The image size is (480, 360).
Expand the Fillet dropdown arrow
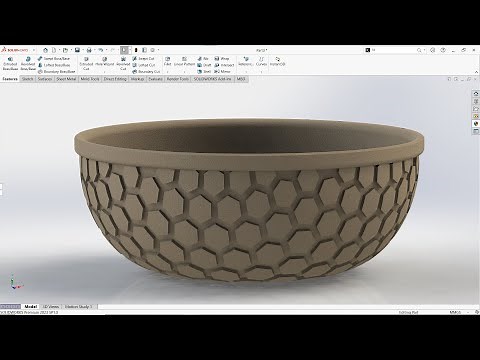point(167,71)
